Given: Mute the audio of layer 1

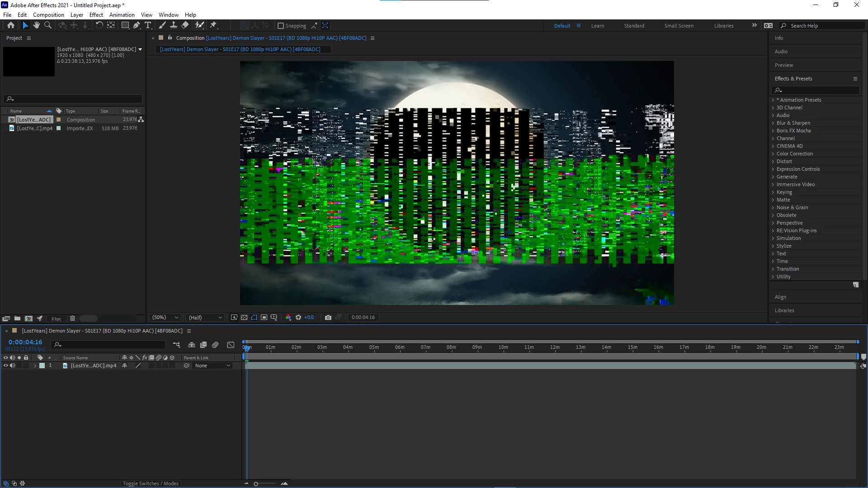Looking at the screenshot, I should [x=13, y=366].
